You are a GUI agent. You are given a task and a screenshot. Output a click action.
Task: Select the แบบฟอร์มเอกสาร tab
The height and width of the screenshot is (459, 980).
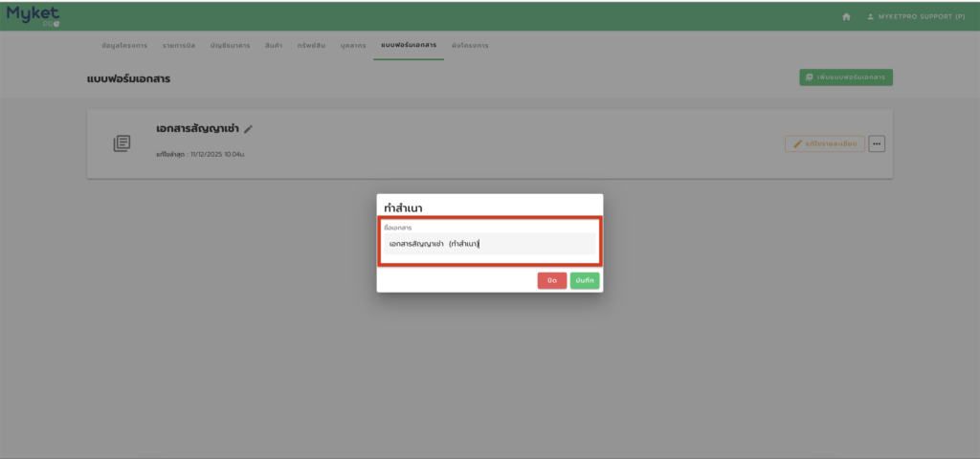[x=409, y=46]
